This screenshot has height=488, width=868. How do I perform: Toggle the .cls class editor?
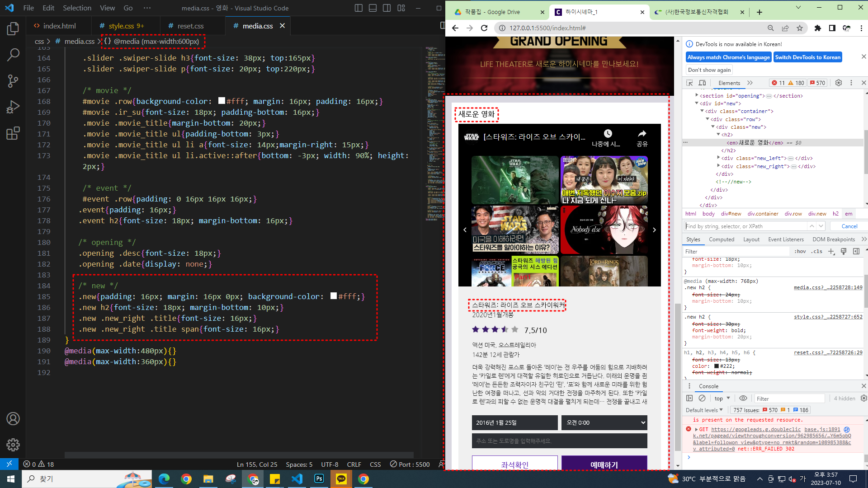coord(816,251)
